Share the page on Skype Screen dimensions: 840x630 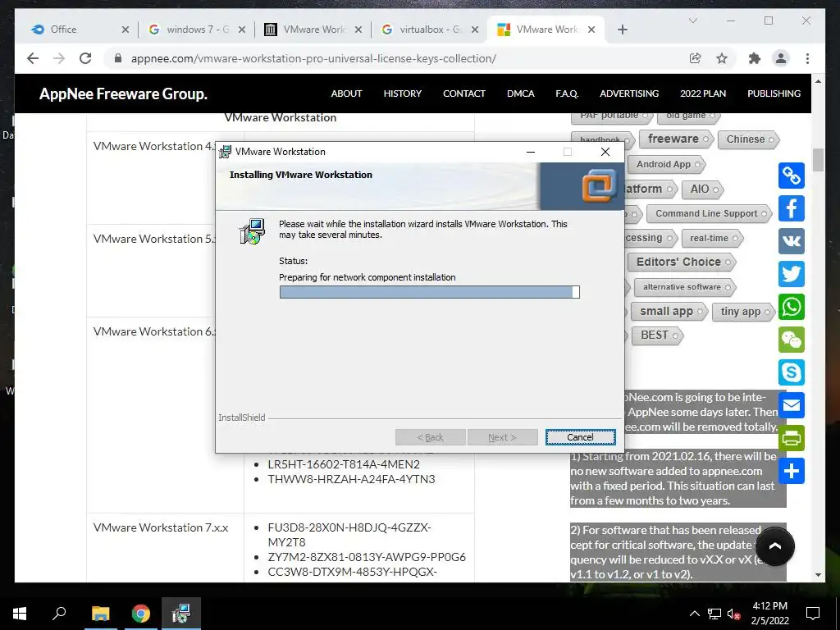[x=792, y=372]
